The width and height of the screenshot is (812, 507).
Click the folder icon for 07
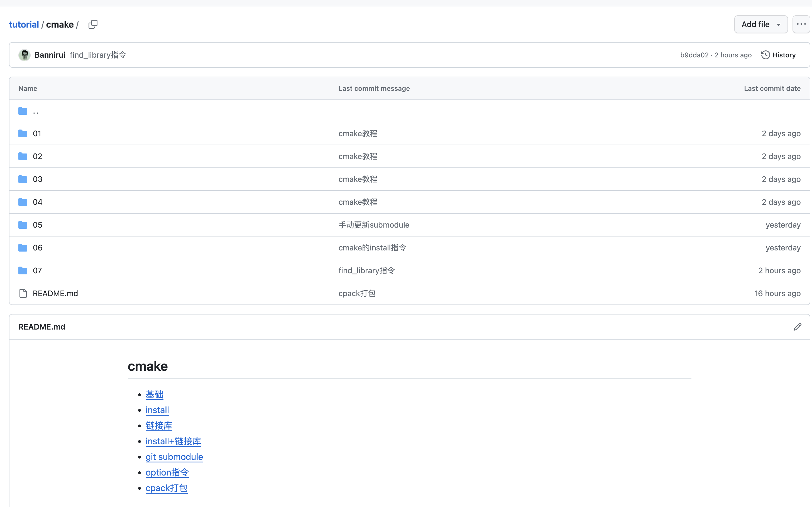[x=23, y=270]
